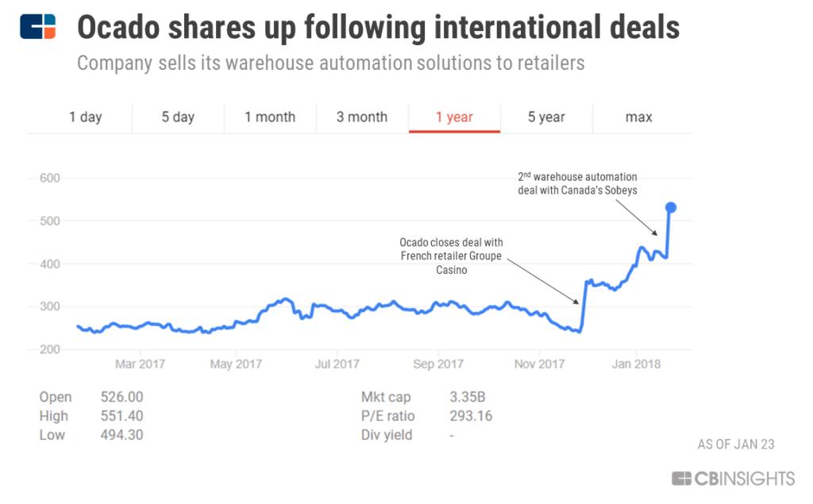813x504 pixels.
Task: Open the 5 year range tab
Action: pyautogui.click(x=546, y=117)
